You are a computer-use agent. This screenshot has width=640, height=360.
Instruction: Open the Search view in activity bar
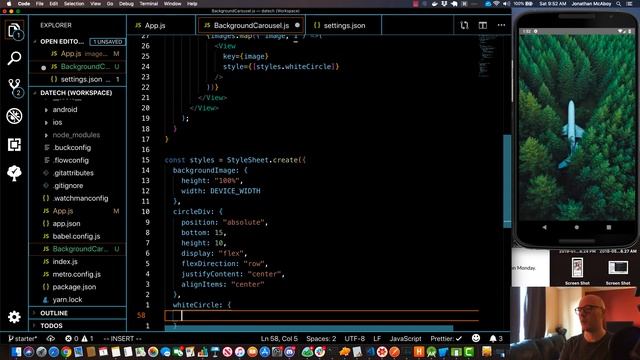coord(14,58)
